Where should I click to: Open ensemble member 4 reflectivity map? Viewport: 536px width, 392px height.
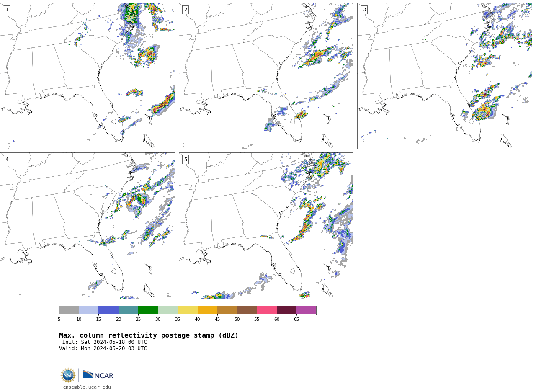tap(88, 226)
